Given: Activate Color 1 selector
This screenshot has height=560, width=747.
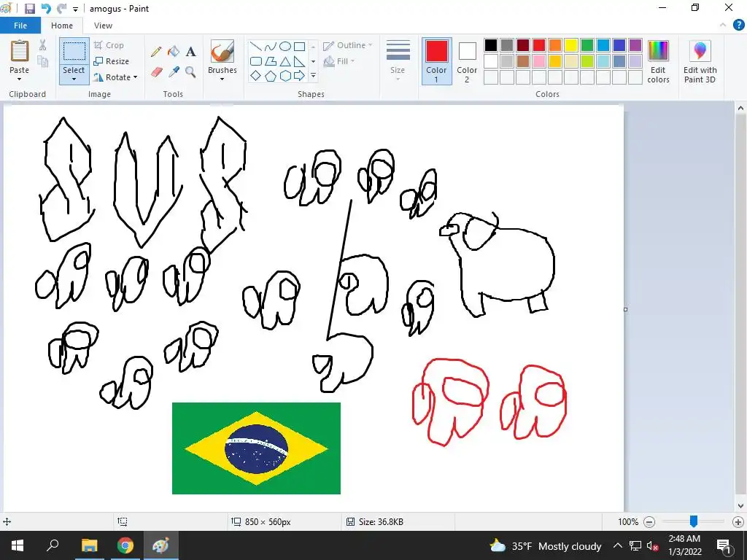Looking at the screenshot, I should click(436, 61).
